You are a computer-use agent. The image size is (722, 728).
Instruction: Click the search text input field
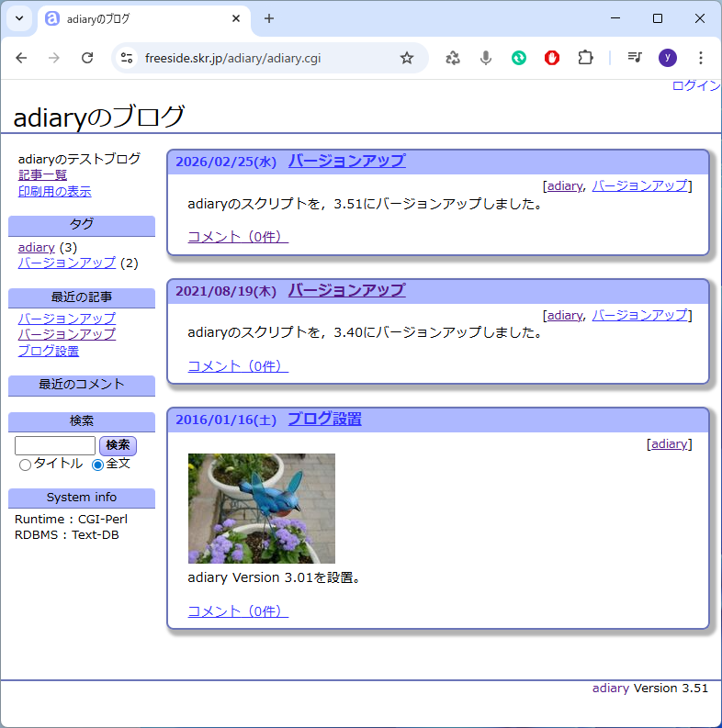(x=55, y=445)
